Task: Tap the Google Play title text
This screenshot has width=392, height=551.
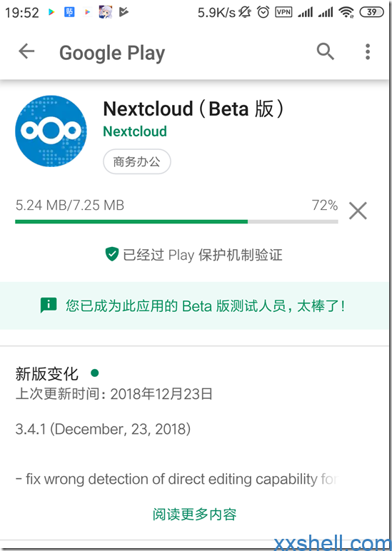Action: pyautogui.click(x=112, y=53)
